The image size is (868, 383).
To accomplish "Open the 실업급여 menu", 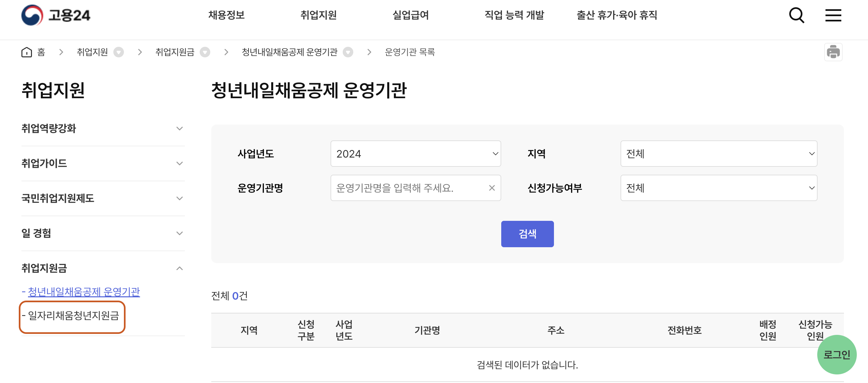I will 410,15.
